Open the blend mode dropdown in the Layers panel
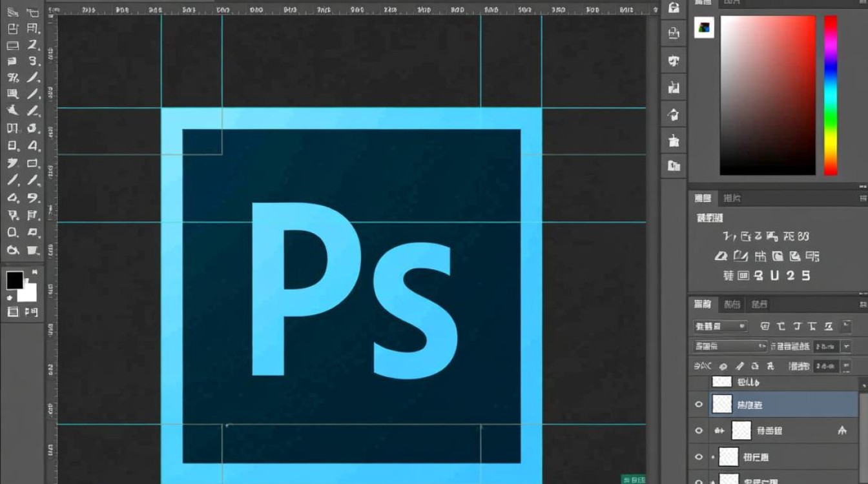 click(x=730, y=347)
